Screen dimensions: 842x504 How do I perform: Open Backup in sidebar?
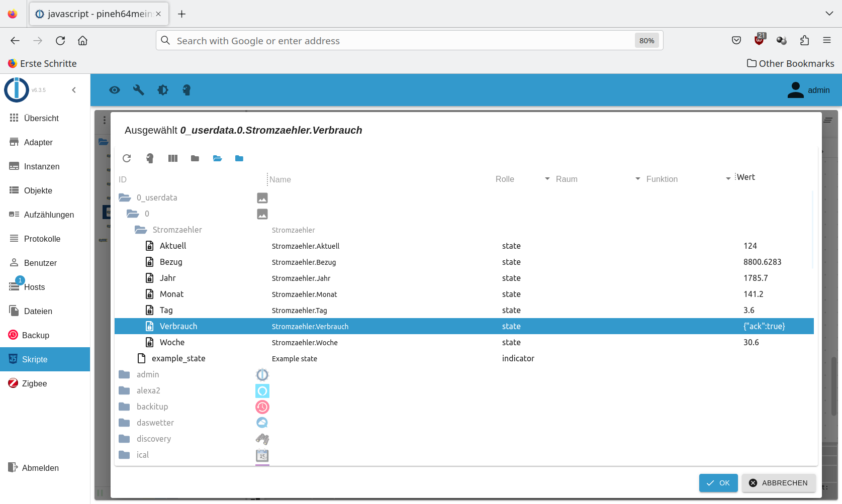click(x=45, y=335)
